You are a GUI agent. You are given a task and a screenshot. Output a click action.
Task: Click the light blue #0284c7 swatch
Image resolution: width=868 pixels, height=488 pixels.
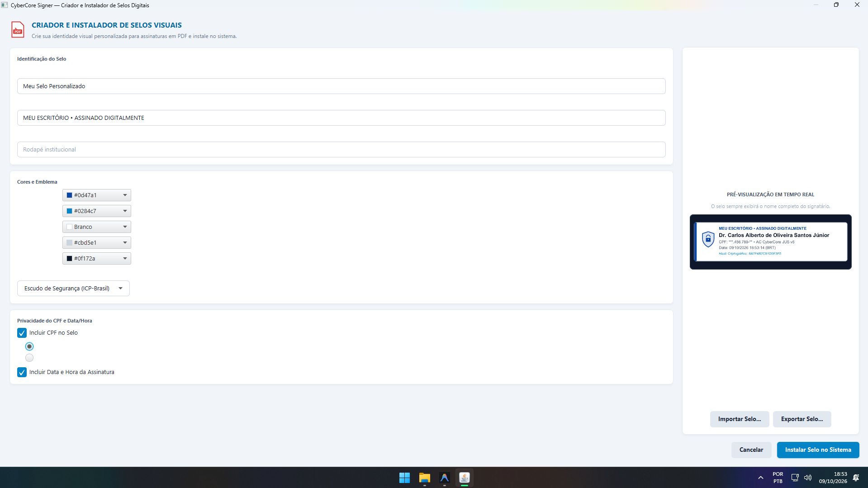pos(69,211)
